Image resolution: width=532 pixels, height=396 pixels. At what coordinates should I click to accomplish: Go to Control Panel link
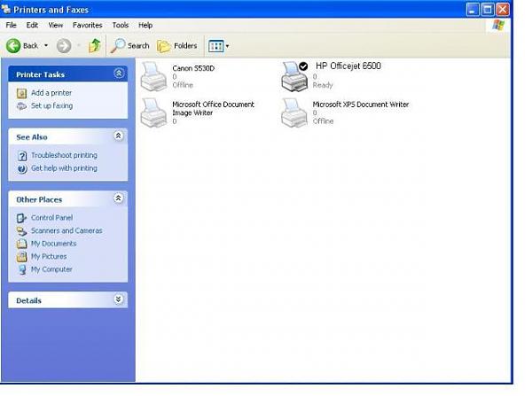pyautogui.click(x=52, y=218)
